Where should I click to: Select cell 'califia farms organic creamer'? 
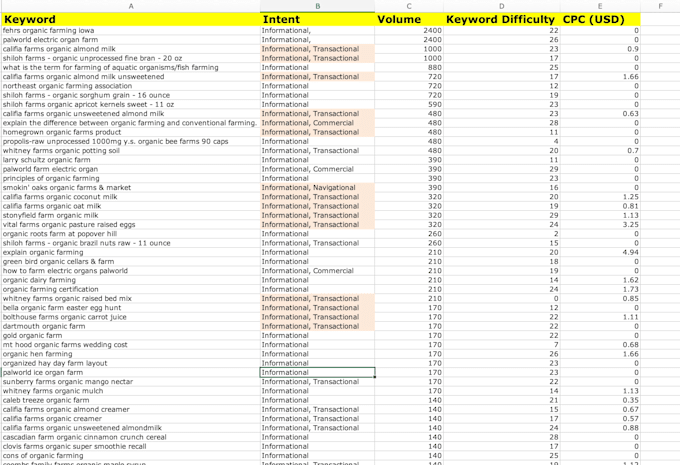tap(131, 419)
